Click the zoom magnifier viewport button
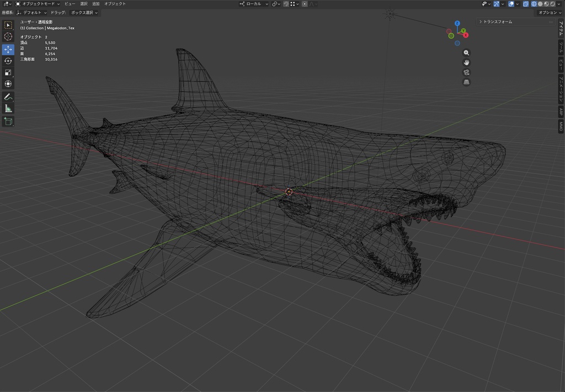 pos(466,52)
